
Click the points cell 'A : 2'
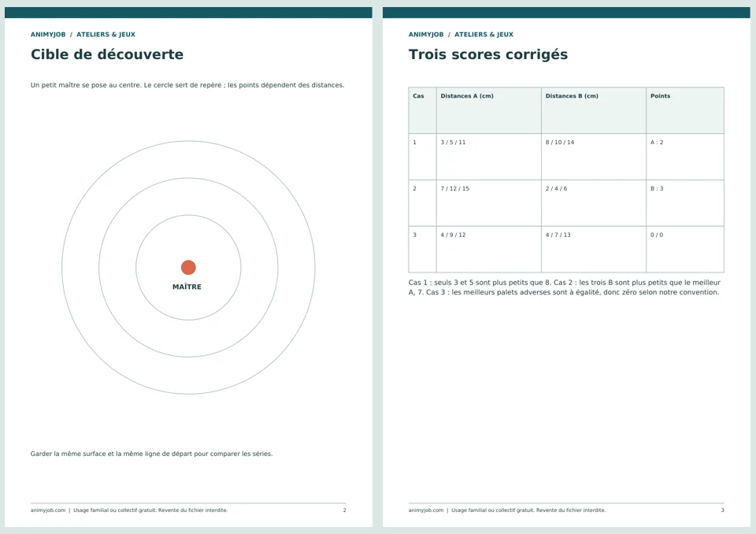point(685,157)
